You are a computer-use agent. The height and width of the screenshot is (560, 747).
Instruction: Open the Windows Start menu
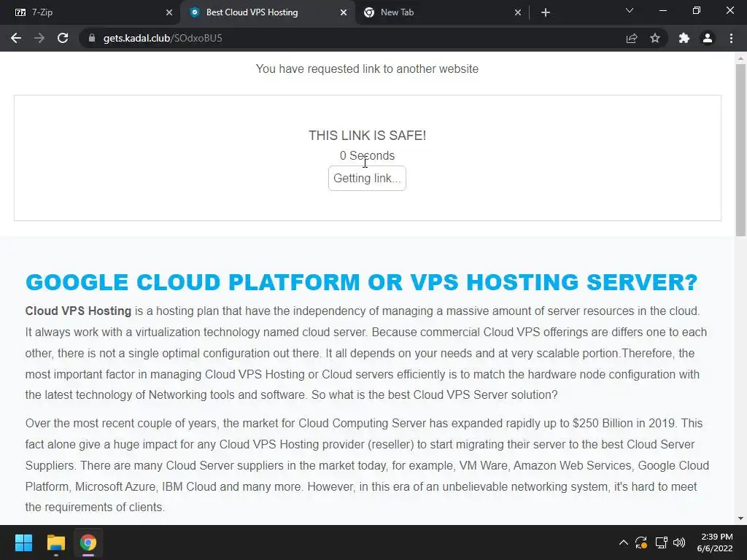pos(23,542)
